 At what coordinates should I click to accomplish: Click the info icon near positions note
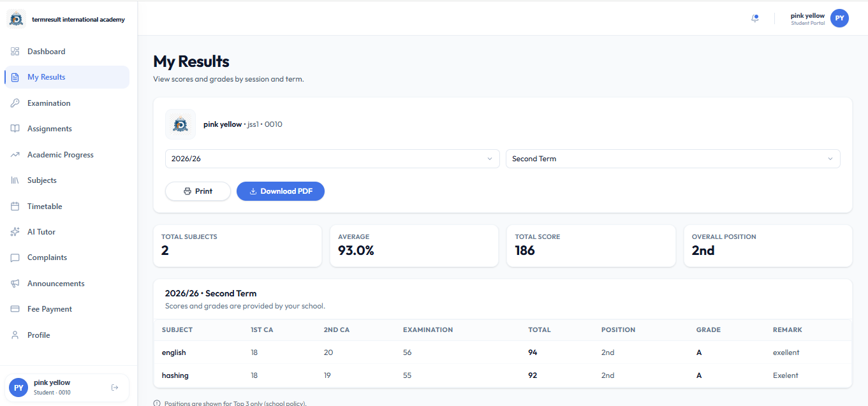(158, 403)
